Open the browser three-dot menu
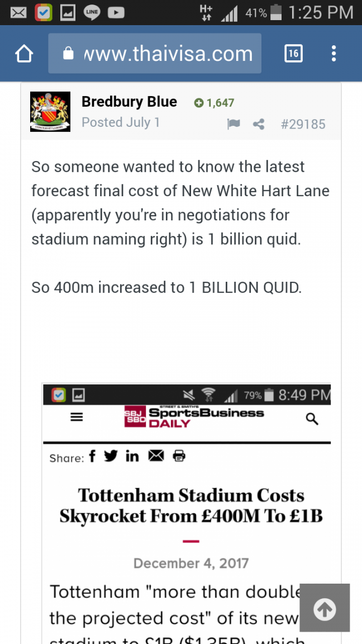The width and height of the screenshot is (362, 644). point(334,54)
